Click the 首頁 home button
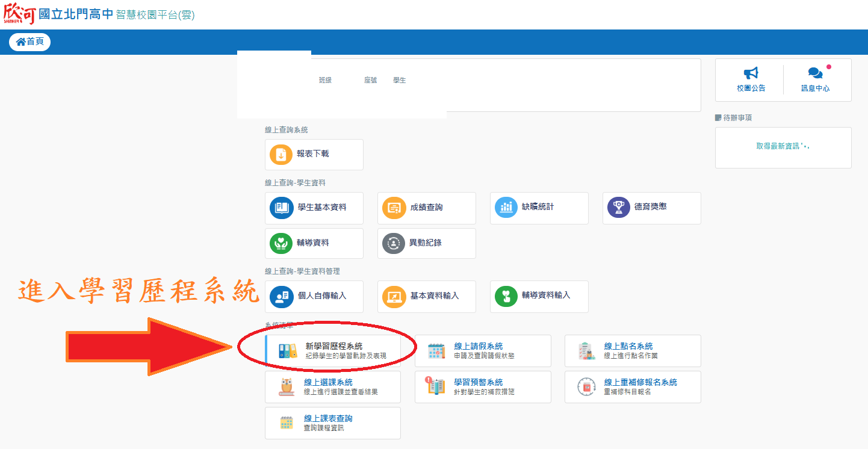This screenshot has width=868, height=449. [29, 42]
